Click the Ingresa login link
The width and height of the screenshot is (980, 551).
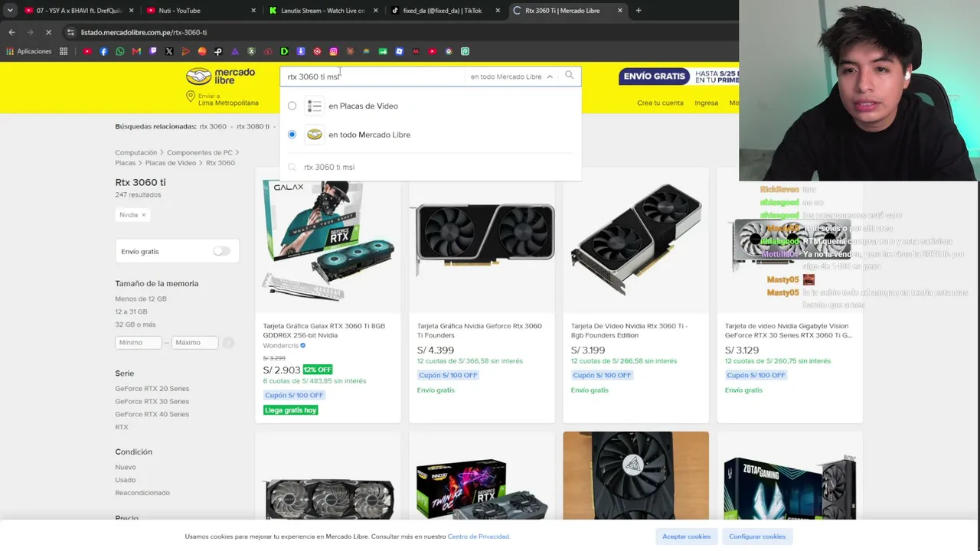point(706,103)
